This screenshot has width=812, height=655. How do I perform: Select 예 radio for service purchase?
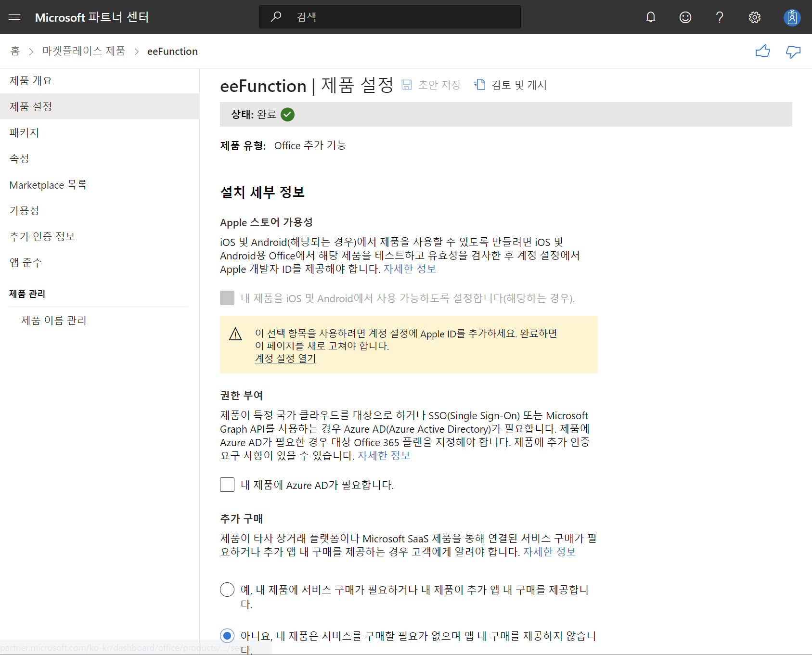click(227, 590)
